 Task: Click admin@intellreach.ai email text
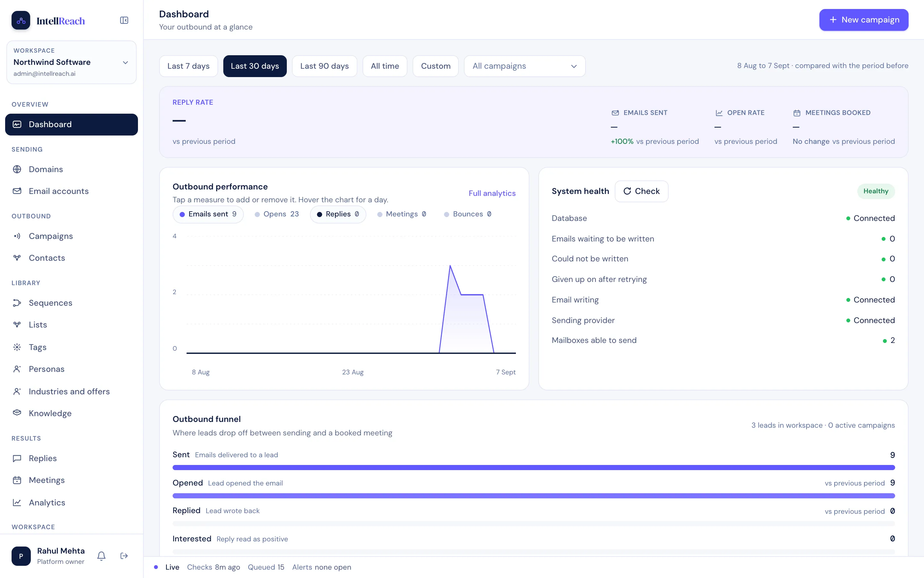(44, 74)
